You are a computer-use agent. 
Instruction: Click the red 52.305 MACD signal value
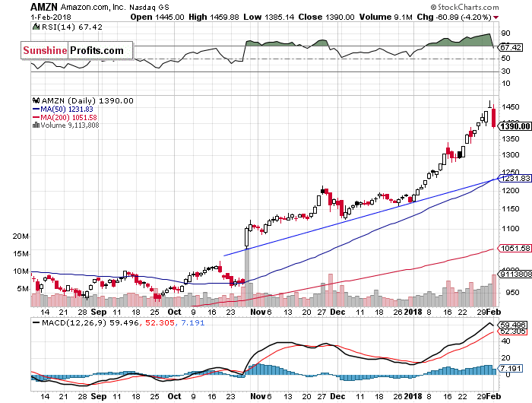160,323
